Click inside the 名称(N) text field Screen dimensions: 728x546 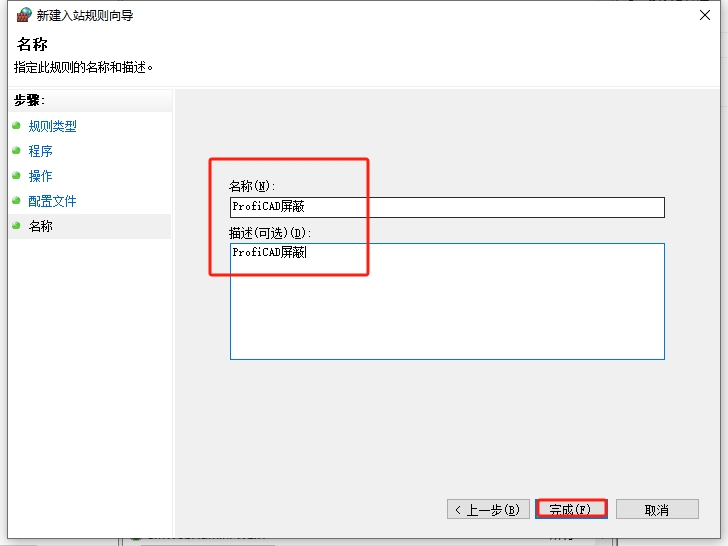click(446, 207)
